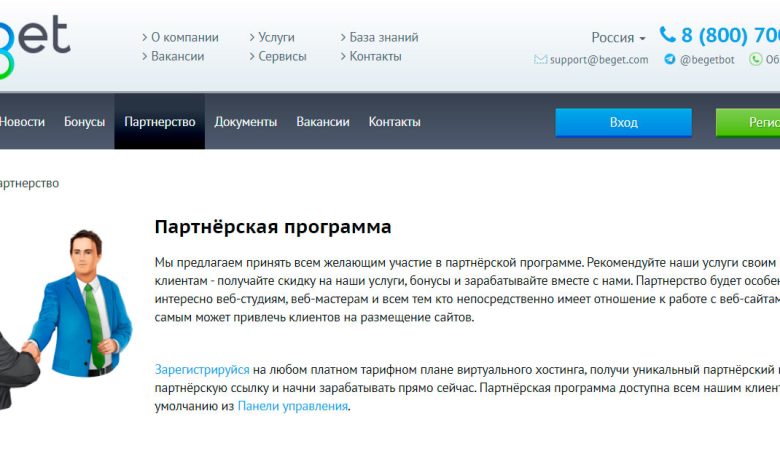Open the 'Панели управления' link
The image size is (780, 470).
click(x=293, y=406)
